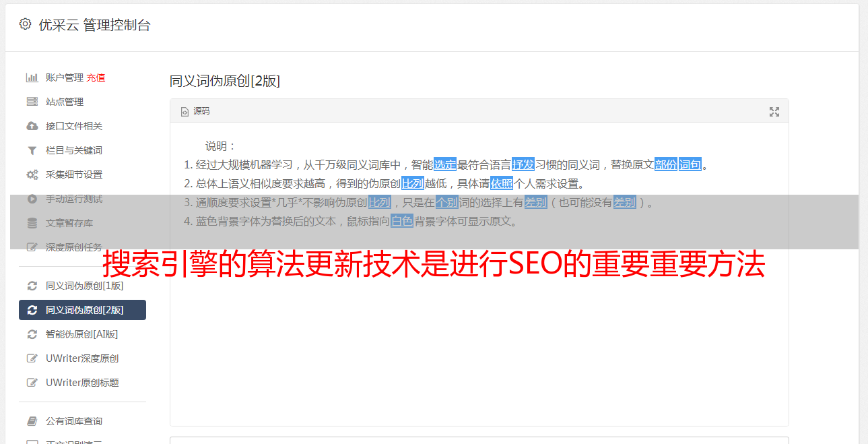The image size is (868, 444).
Task: Click the cloud upload icon for 接口文件相关
Action: tap(32, 126)
